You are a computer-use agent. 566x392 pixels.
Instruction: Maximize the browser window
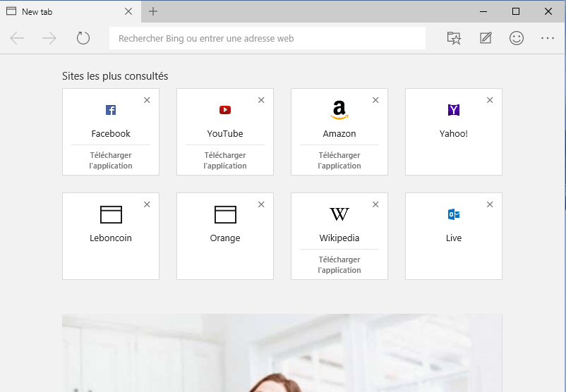(x=516, y=11)
